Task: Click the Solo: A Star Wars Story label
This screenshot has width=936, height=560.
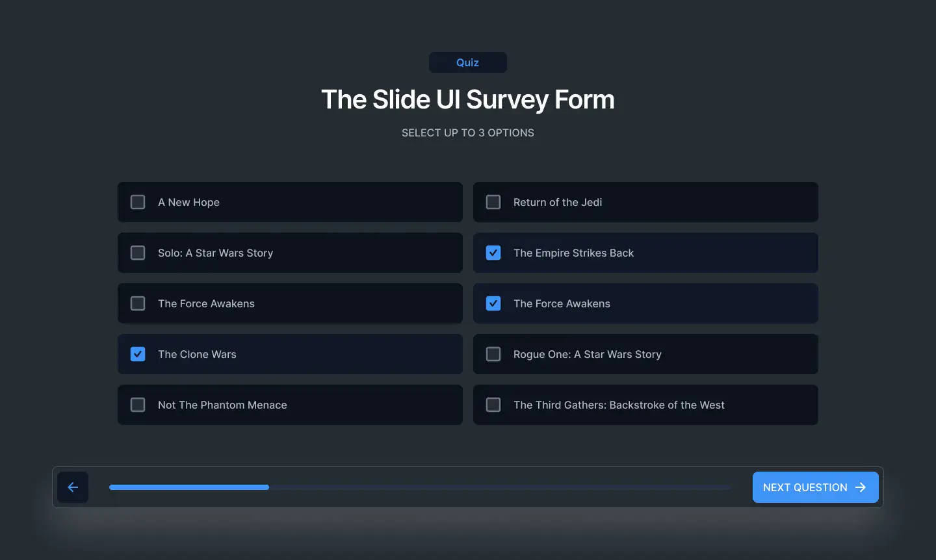Action: tap(215, 253)
